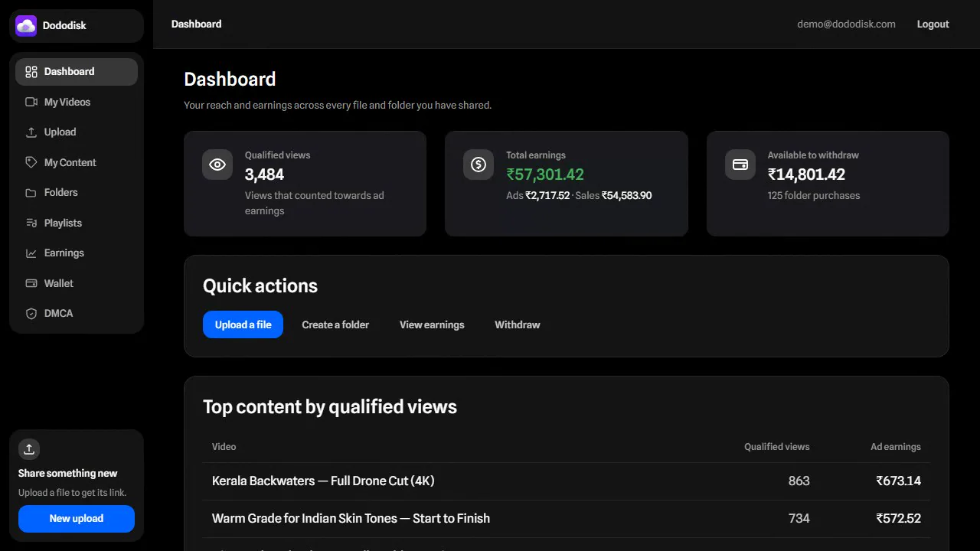Click the 863 qualified views value
The image size is (980, 551).
pos(799,481)
